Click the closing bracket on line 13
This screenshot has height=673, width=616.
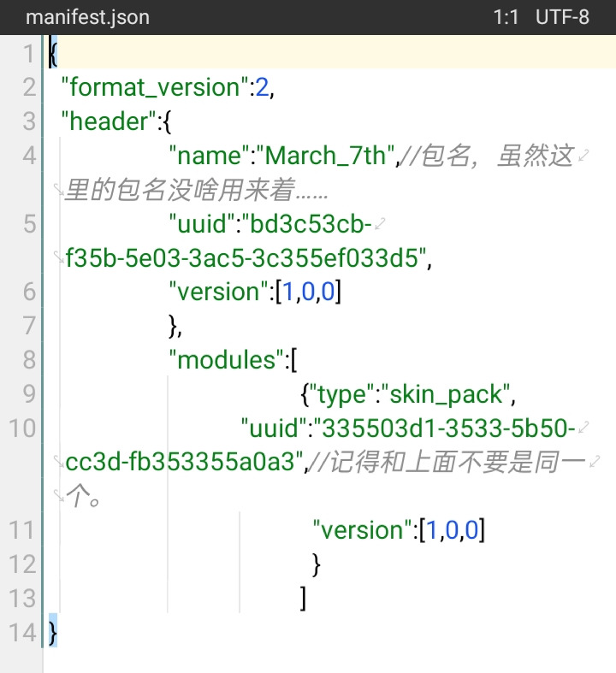(x=304, y=599)
